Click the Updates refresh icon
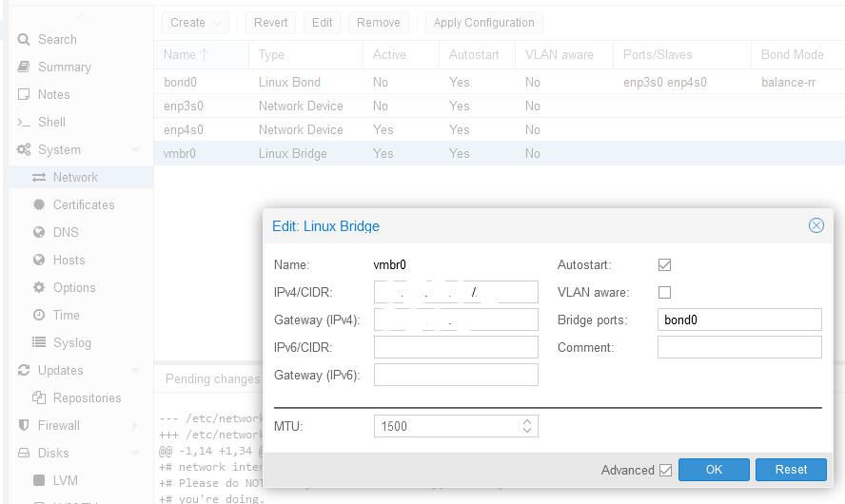The height and width of the screenshot is (504, 845). click(x=24, y=371)
